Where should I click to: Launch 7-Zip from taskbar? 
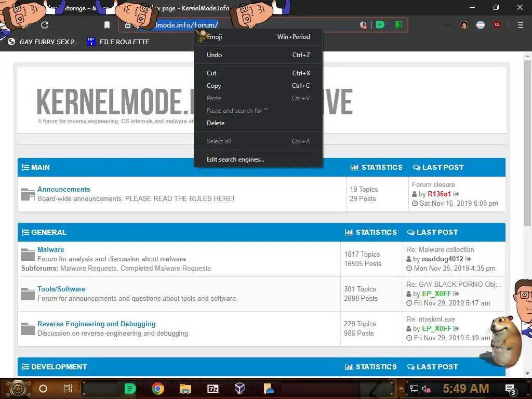tap(212, 389)
